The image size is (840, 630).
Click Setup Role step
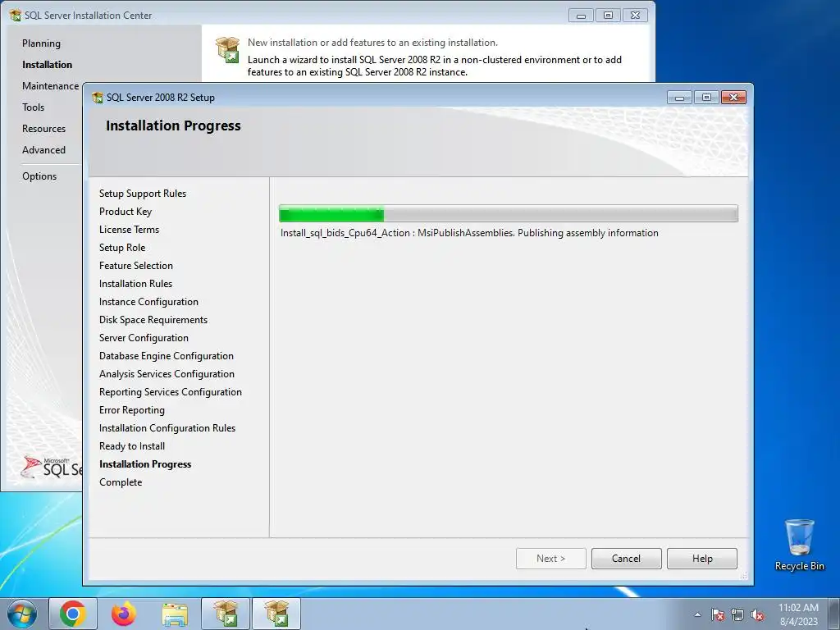click(x=122, y=248)
